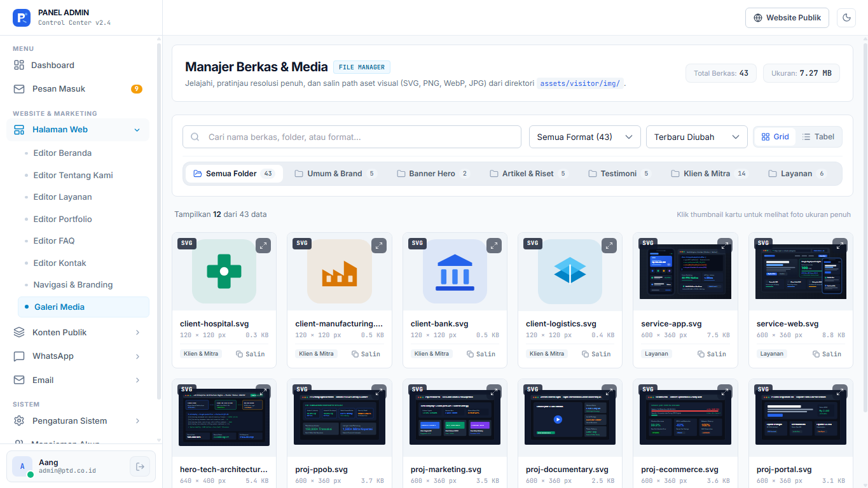Image resolution: width=868 pixels, height=488 pixels.
Task: Expand proj-marketing.svg full preview icon
Action: point(494,392)
